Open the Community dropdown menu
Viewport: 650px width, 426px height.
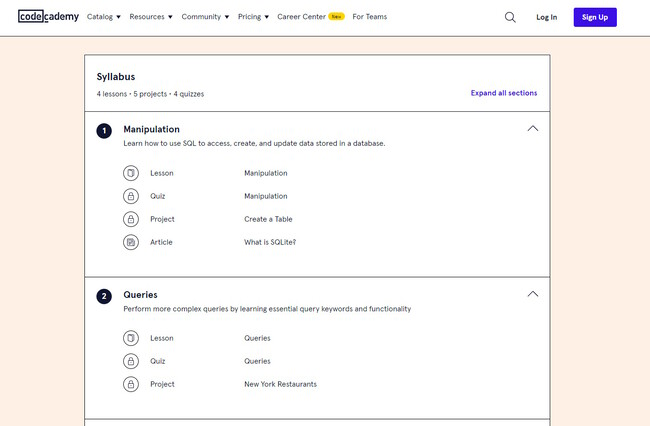(x=205, y=17)
